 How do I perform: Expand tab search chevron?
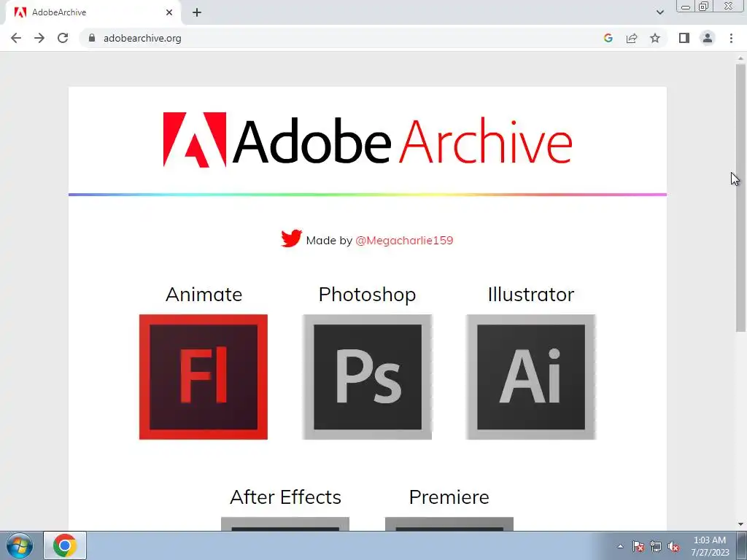pos(659,12)
